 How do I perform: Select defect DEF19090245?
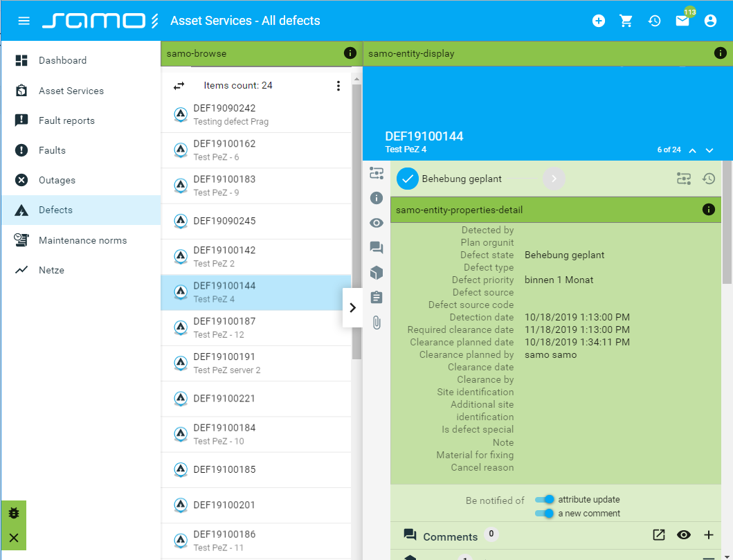255,222
